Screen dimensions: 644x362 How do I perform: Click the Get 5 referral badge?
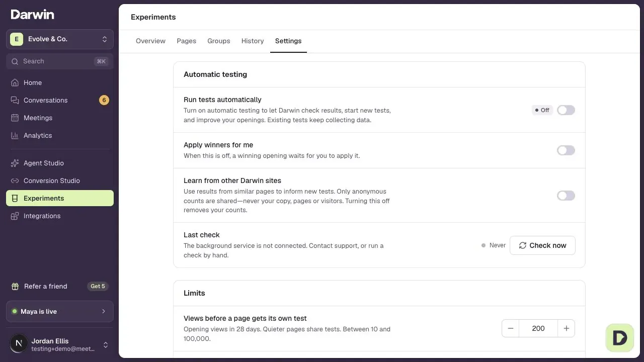pyautogui.click(x=98, y=286)
